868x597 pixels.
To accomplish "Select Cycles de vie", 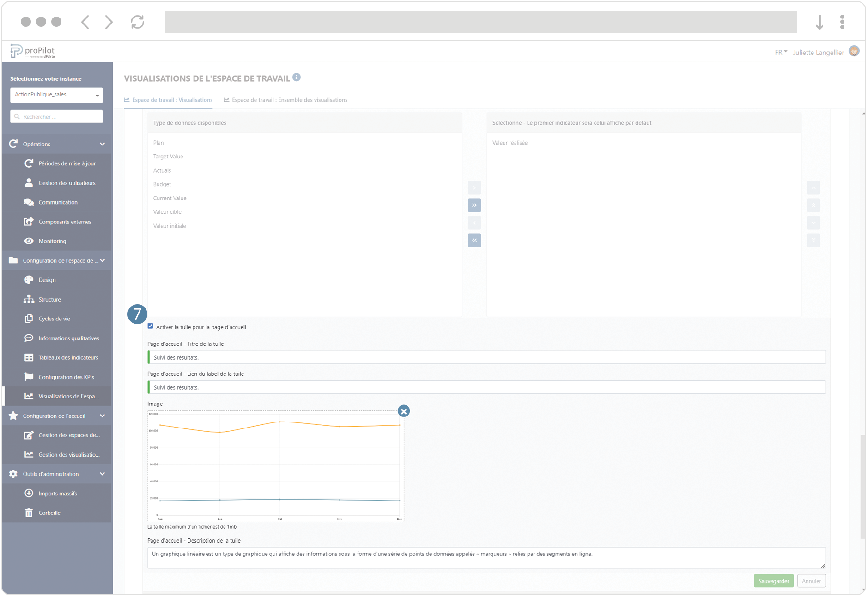I will 54,319.
